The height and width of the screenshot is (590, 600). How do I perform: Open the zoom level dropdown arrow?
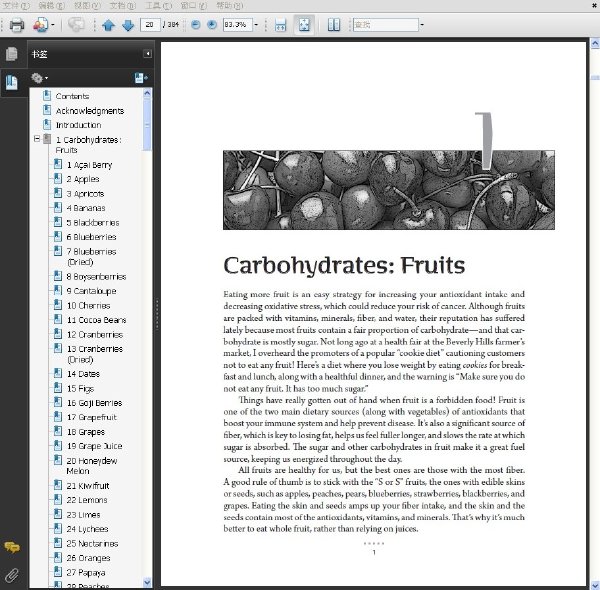[x=256, y=25]
